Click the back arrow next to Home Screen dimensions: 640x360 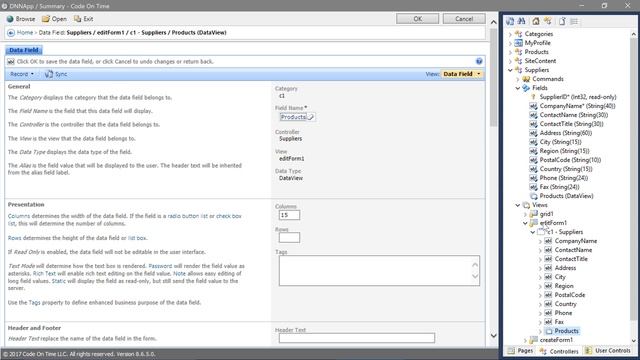coord(11,33)
